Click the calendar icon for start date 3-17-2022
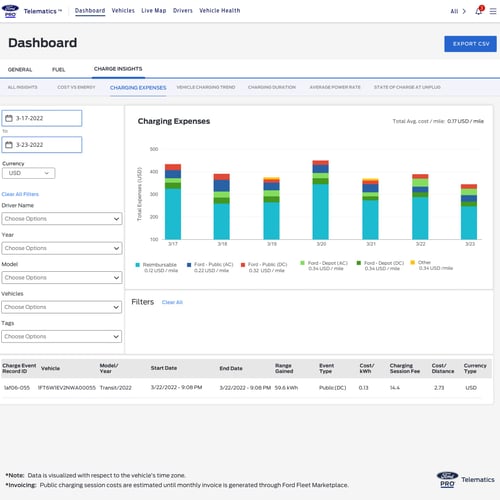 click(9, 118)
